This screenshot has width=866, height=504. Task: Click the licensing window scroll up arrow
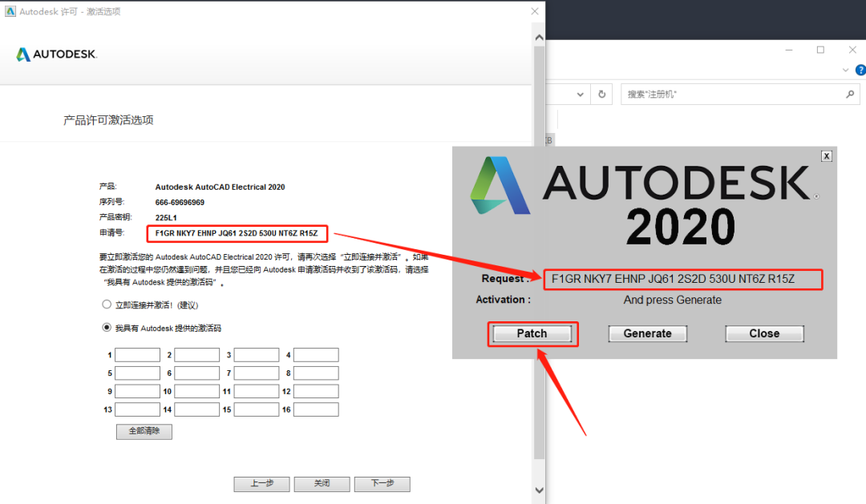(540, 38)
